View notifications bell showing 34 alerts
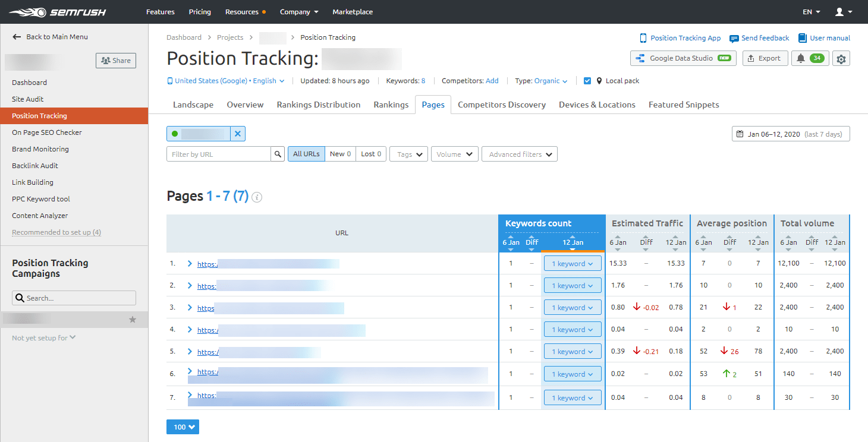 (810, 58)
